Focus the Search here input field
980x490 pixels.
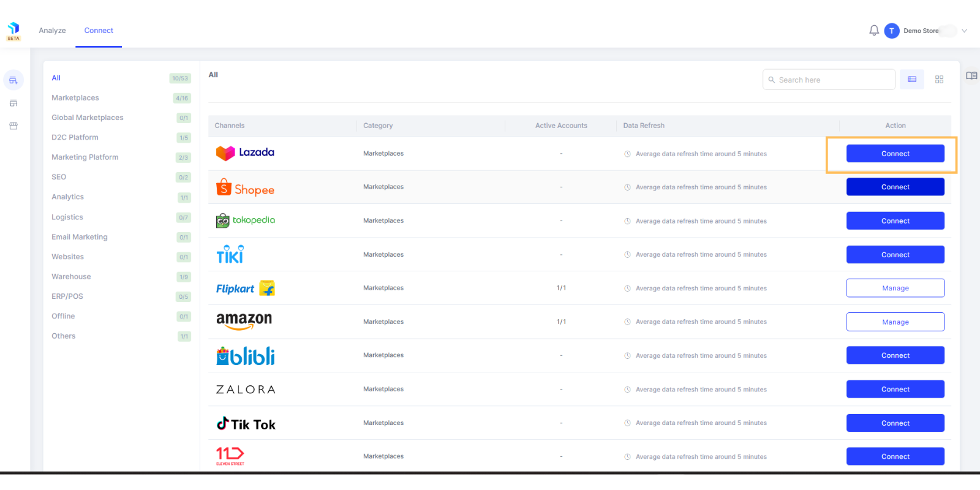click(829, 80)
